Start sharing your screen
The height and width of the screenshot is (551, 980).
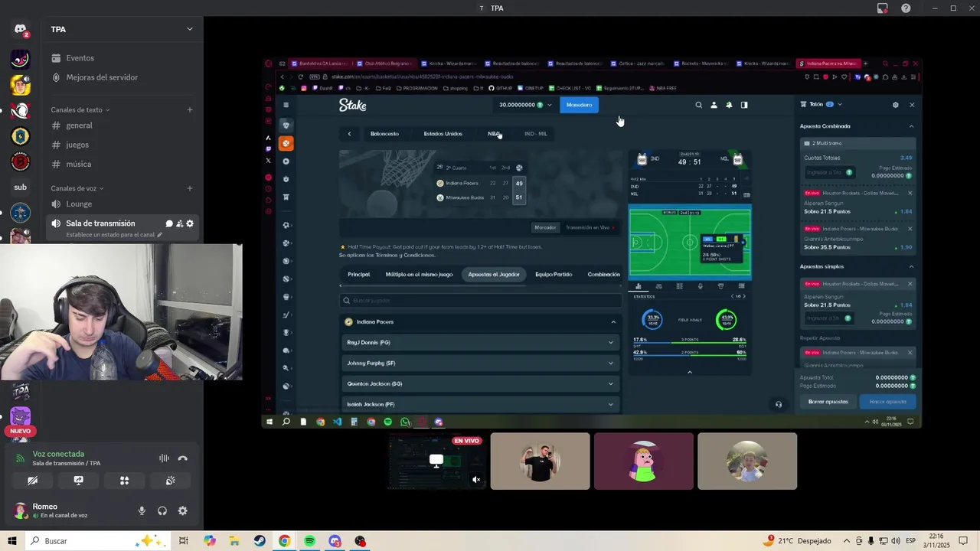coord(78,481)
